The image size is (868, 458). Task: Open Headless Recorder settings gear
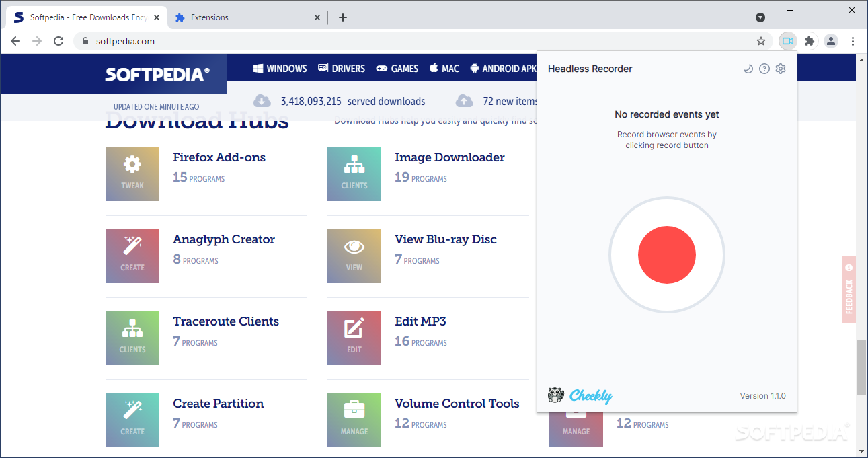point(780,69)
